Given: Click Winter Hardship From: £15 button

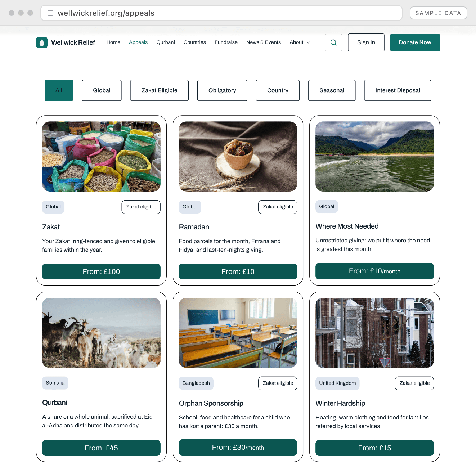Looking at the screenshot, I should point(374,448).
